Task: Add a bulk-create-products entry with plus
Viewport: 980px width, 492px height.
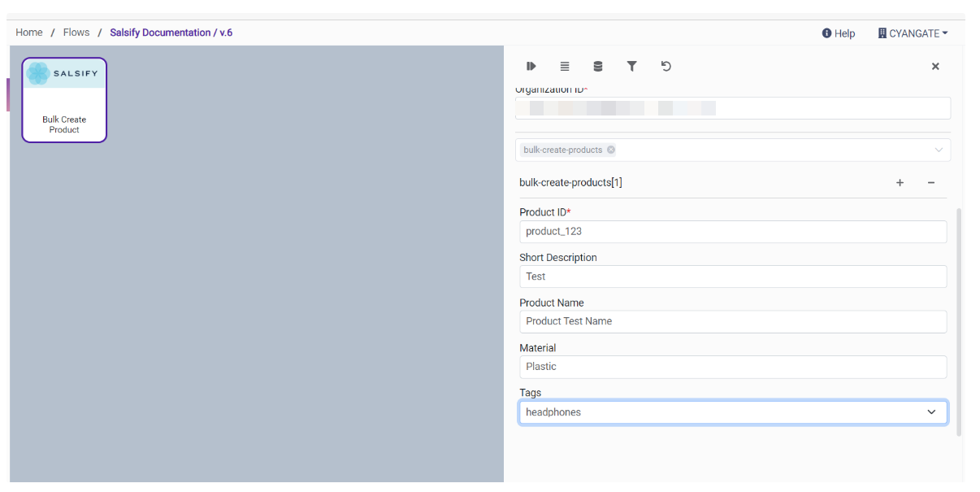Action: point(900,183)
